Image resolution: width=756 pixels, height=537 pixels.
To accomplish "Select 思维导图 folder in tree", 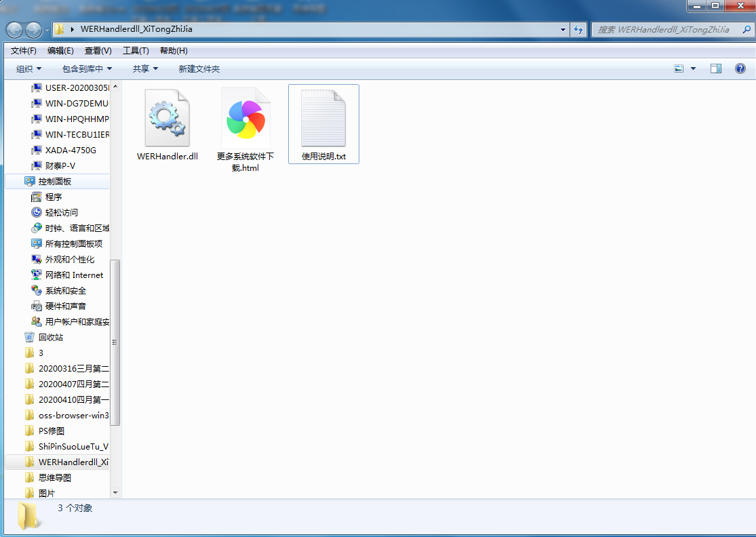I will (x=47, y=478).
